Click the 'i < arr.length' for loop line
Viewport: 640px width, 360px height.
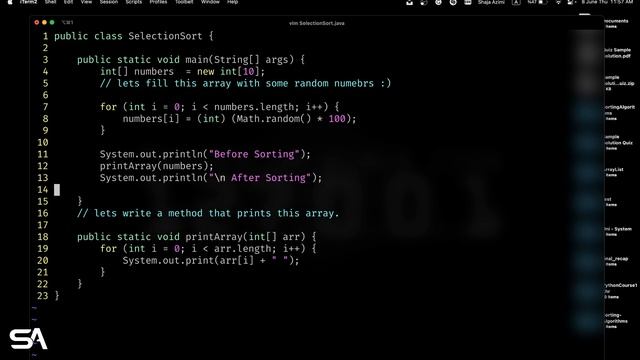208,249
